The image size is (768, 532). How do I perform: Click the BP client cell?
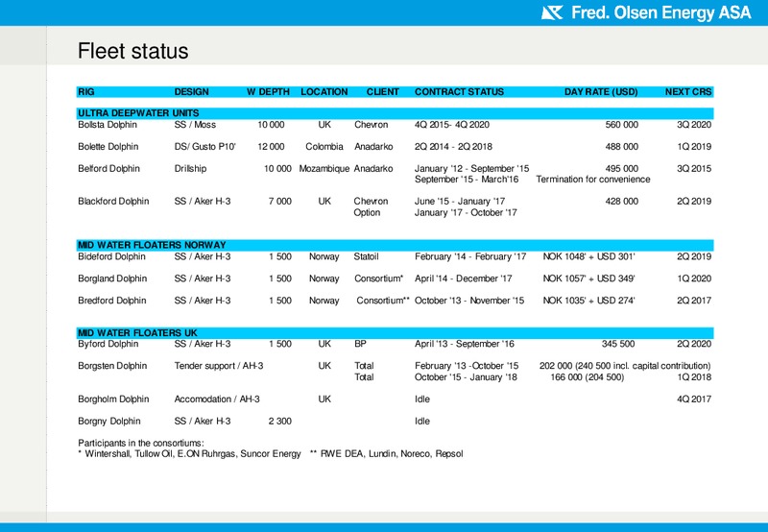[x=360, y=344]
